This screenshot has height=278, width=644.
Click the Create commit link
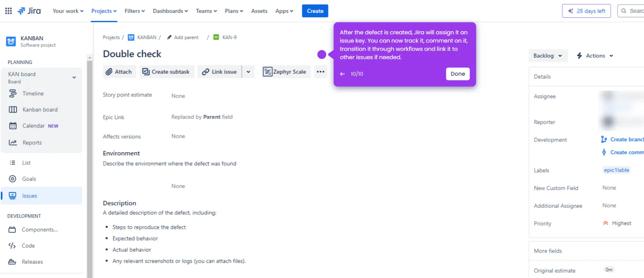(623, 152)
